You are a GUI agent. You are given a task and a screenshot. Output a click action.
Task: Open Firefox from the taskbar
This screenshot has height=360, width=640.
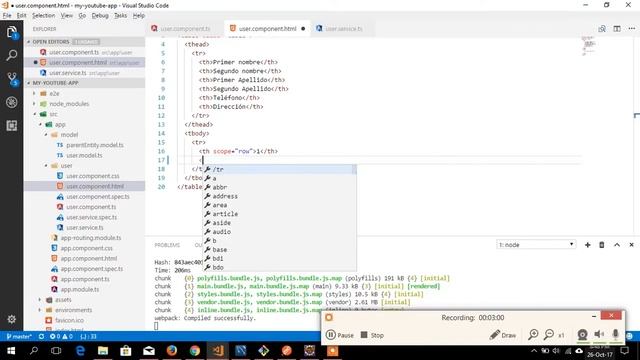click(x=172, y=351)
